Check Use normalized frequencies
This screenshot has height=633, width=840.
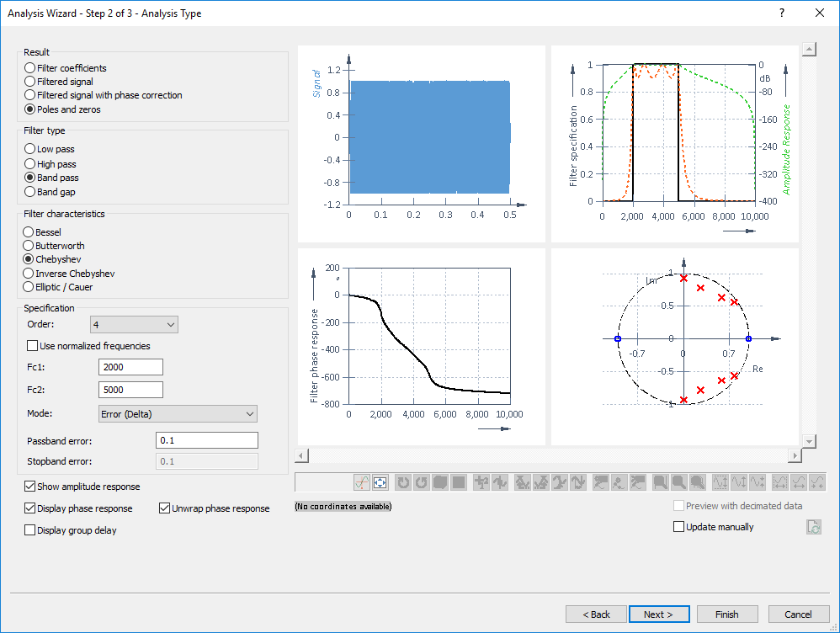tap(31, 345)
